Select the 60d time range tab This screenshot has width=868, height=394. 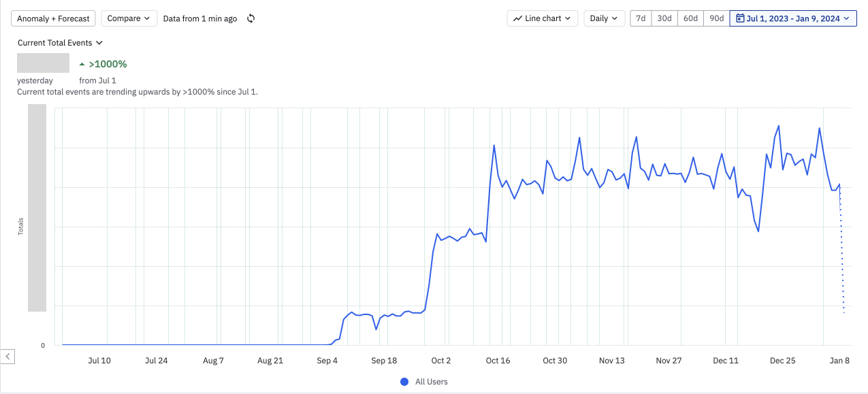click(690, 18)
